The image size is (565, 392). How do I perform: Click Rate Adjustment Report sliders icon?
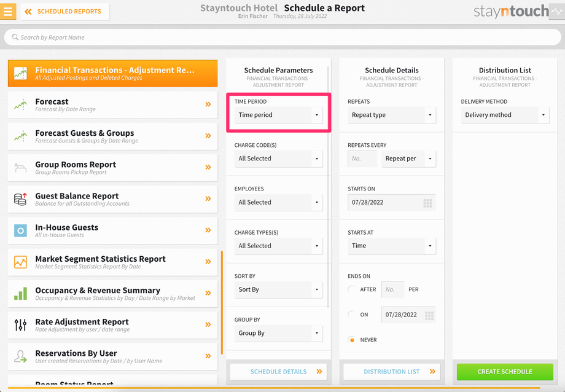coord(20,324)
